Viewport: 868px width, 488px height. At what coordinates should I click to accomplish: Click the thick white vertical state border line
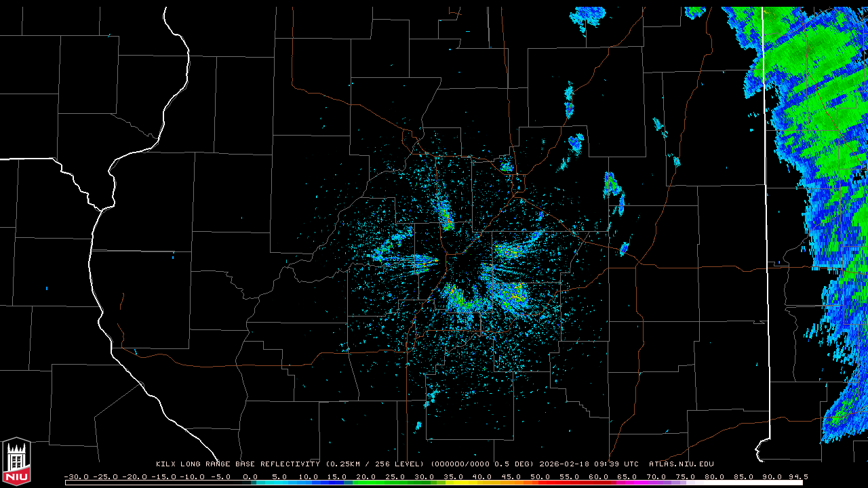click(766, 203)
